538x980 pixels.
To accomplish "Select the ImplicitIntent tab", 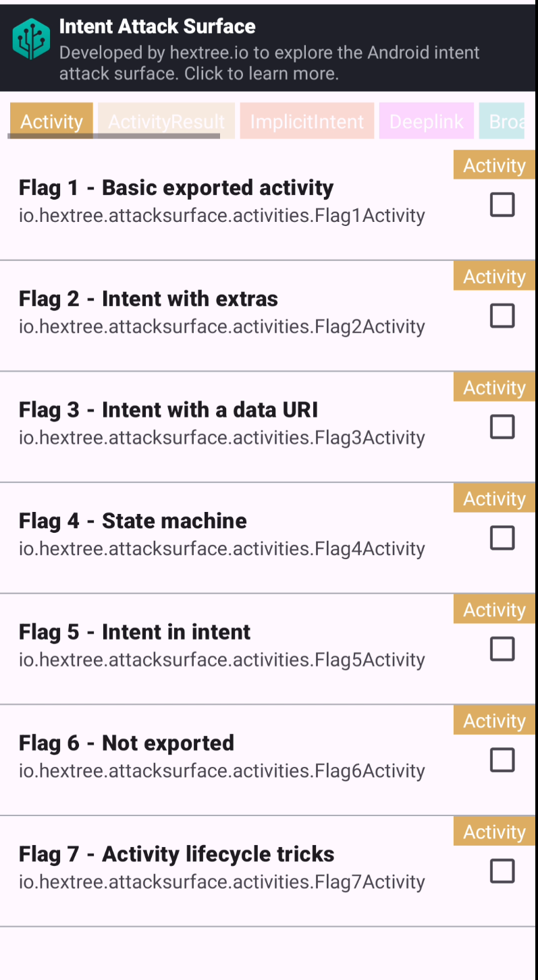I will [306, 121].
